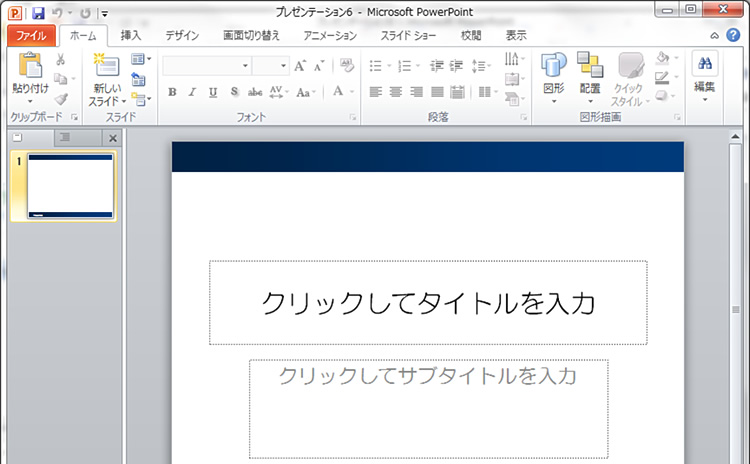The height and width of the screenshot is (464, 750).
Task: Collapse the ribbon with the caret arrow
Action: point(714,35)
